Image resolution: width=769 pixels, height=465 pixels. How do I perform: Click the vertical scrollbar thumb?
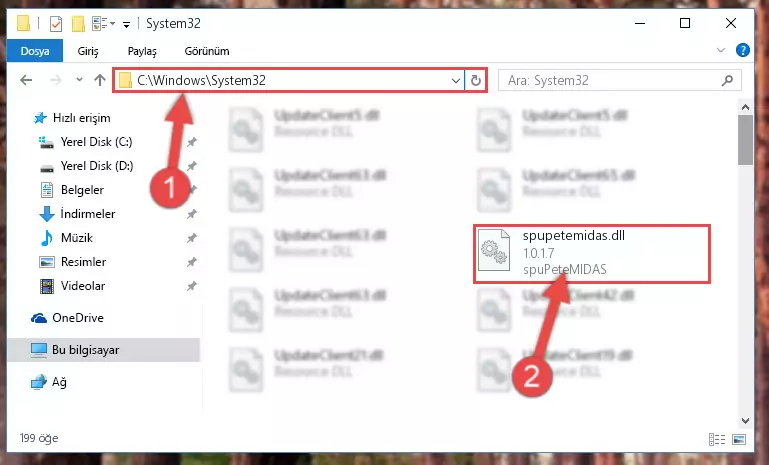[x=745, y=140]
